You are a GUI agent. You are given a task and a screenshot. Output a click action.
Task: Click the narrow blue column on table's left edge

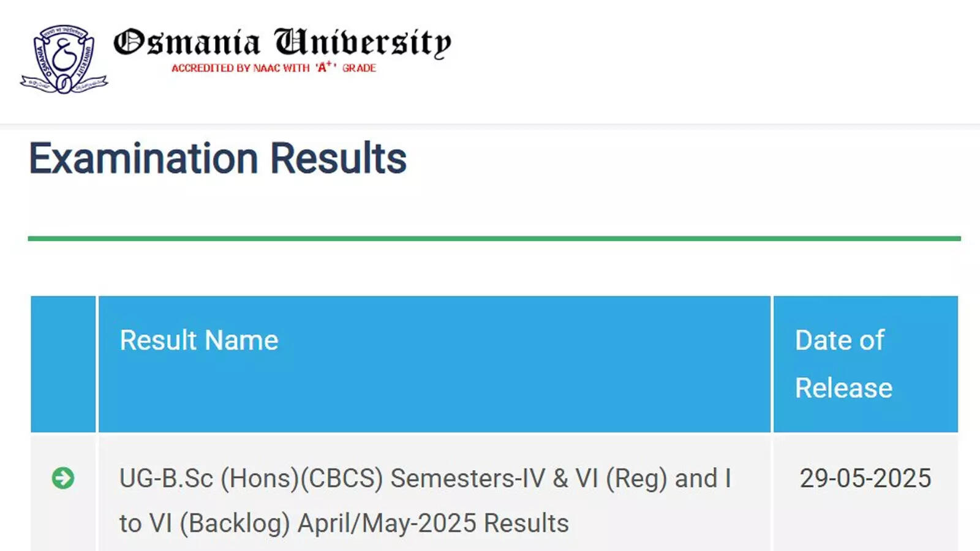point(62,364)
